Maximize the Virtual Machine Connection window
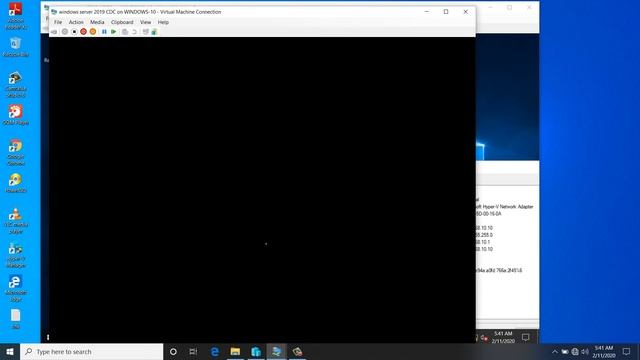The width and height of the screenshot is (640, 360). 446,12
